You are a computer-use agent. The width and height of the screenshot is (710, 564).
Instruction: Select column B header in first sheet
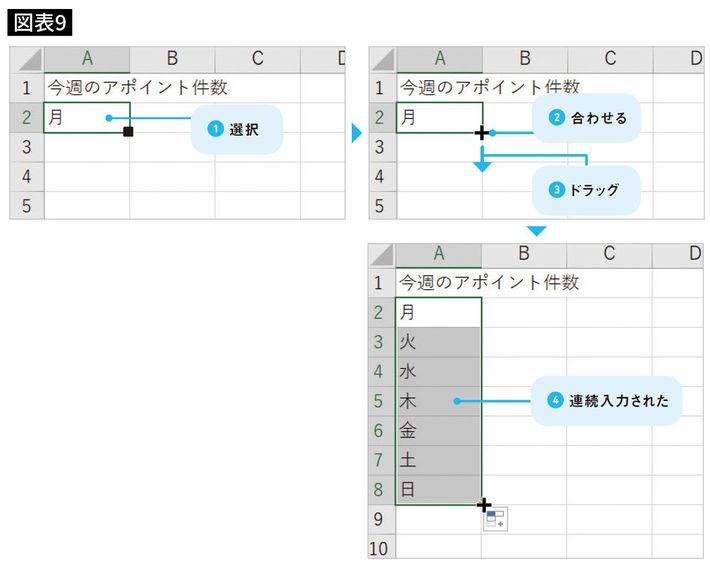coord(172,58)
